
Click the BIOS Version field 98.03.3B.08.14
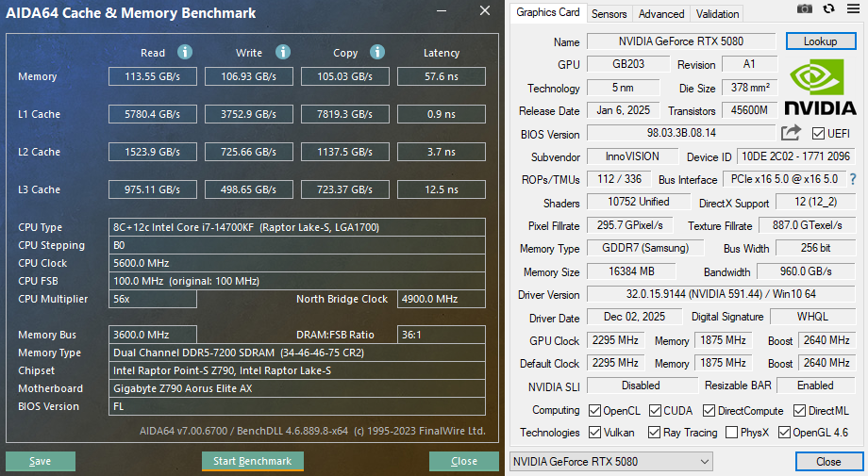tap(681, 133)
